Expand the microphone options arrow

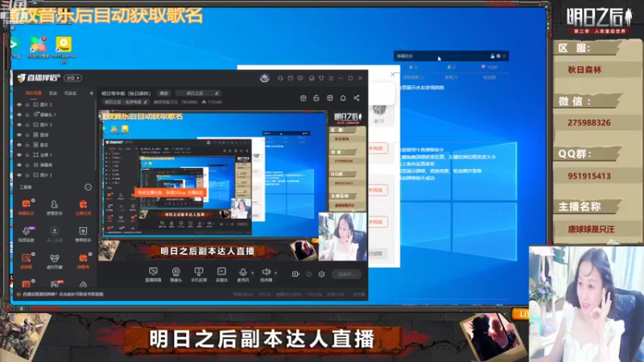252,273
